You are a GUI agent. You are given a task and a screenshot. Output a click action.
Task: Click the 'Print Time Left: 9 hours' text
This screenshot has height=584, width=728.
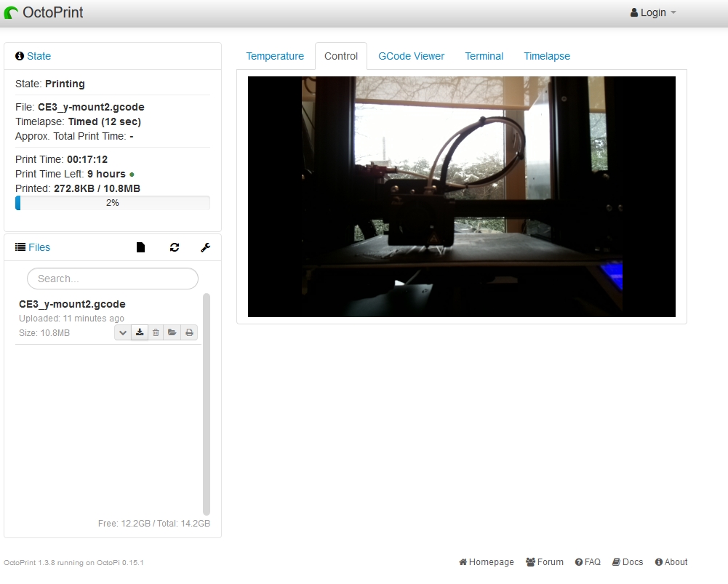pos(70,174)
